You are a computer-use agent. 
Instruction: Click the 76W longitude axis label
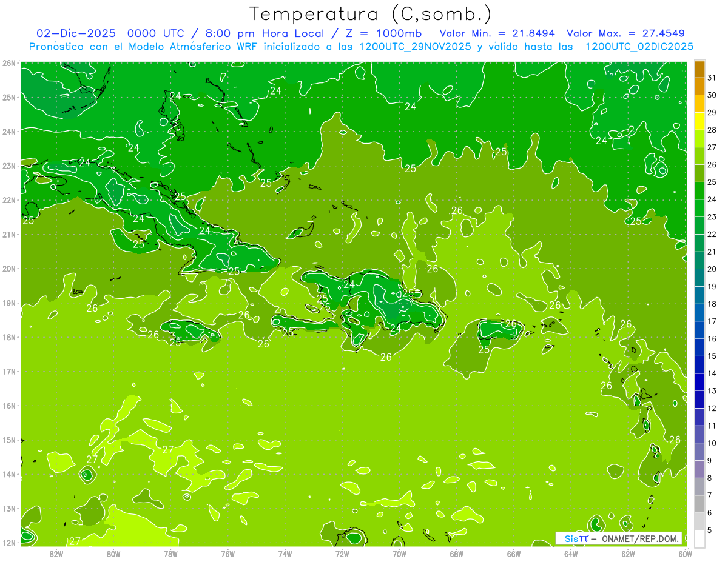point(227,554)
